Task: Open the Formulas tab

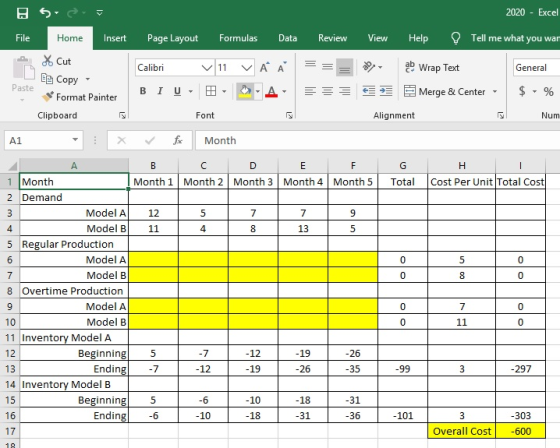Action: [238, 38]
